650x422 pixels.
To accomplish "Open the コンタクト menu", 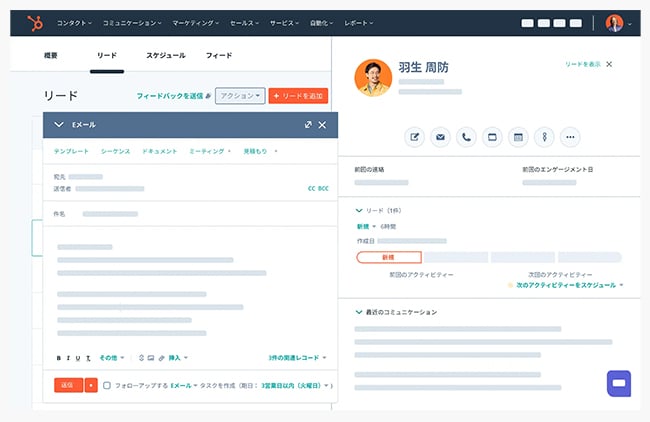I will tap(74, 23).
